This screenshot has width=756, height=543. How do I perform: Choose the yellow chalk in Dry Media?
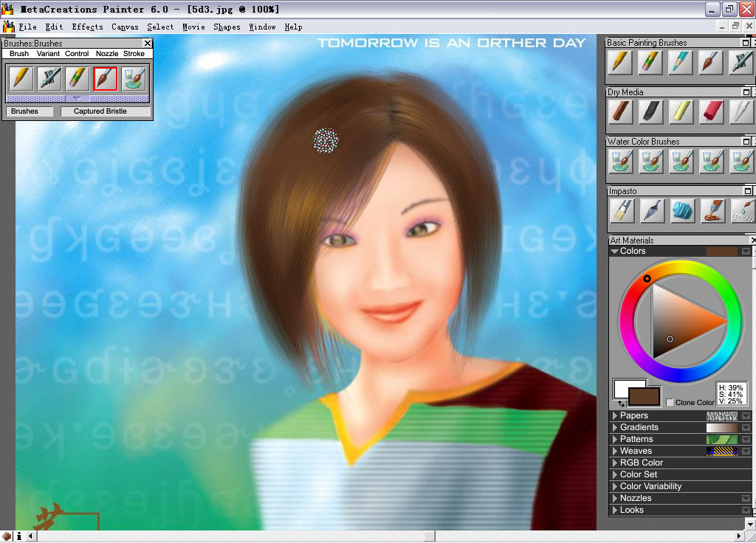680,112
